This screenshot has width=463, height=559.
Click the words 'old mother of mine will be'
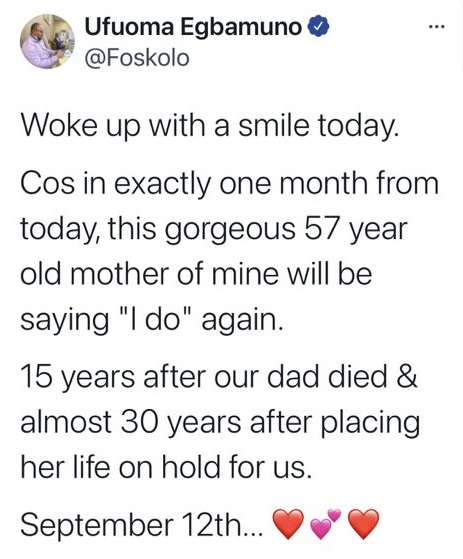[196, 274]
